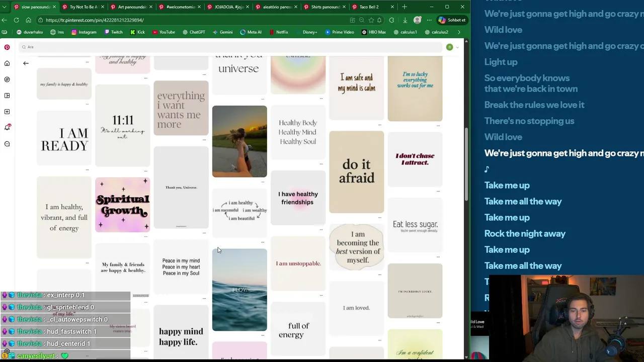Open the ChatGPT bookmark

194,32
